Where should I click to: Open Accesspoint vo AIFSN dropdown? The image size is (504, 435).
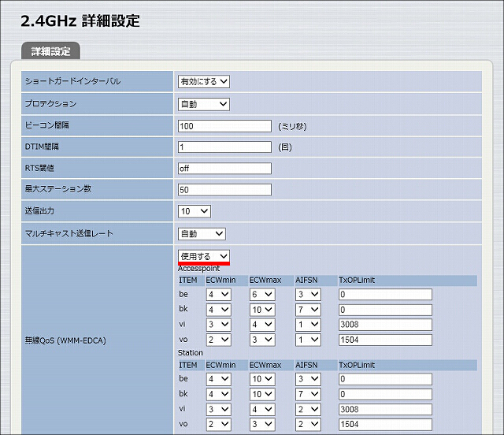[308, 340]
